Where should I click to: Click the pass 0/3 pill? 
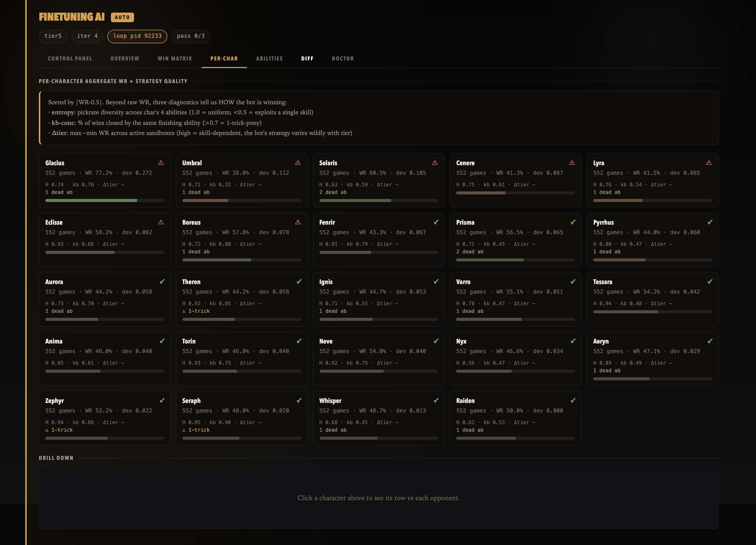[191, 36]
